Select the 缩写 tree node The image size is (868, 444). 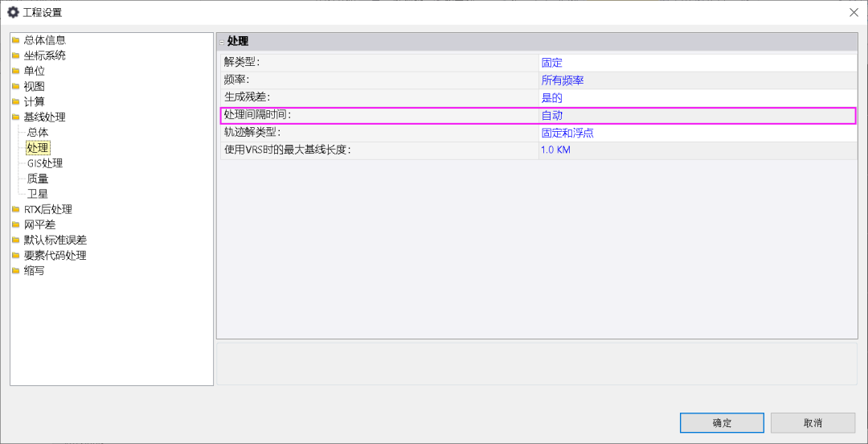[35, 271]
